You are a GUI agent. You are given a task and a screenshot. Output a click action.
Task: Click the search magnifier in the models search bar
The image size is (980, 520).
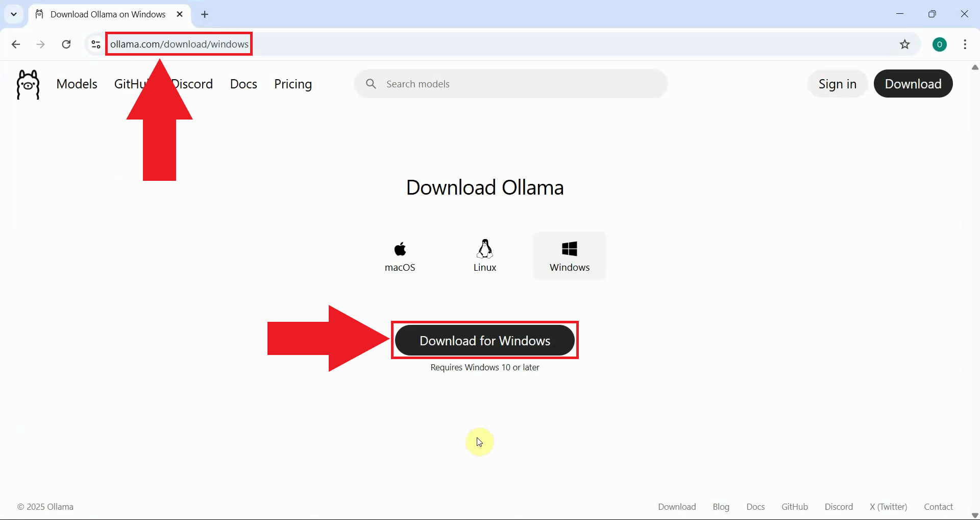pyautogui.click(x=371, y=84)
